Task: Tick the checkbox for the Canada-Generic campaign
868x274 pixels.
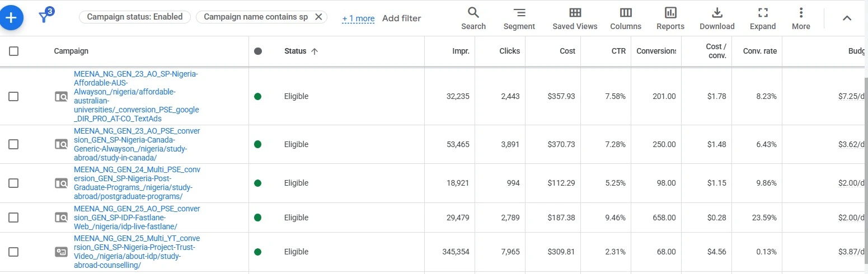Action: coord(13,144)
